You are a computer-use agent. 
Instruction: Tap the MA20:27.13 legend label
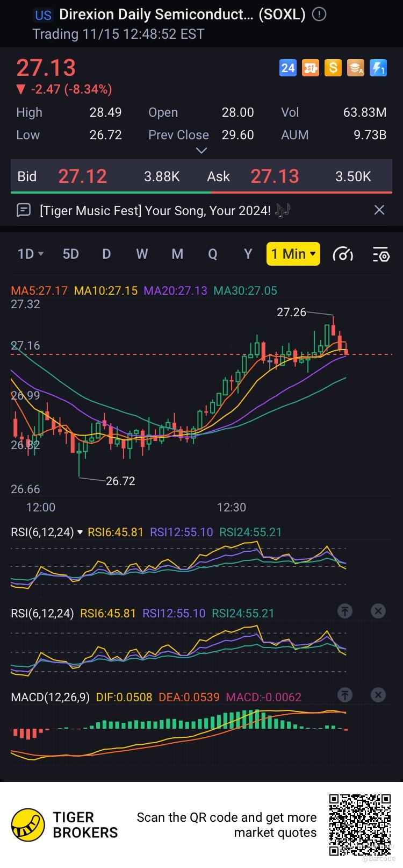coord(176,291)
